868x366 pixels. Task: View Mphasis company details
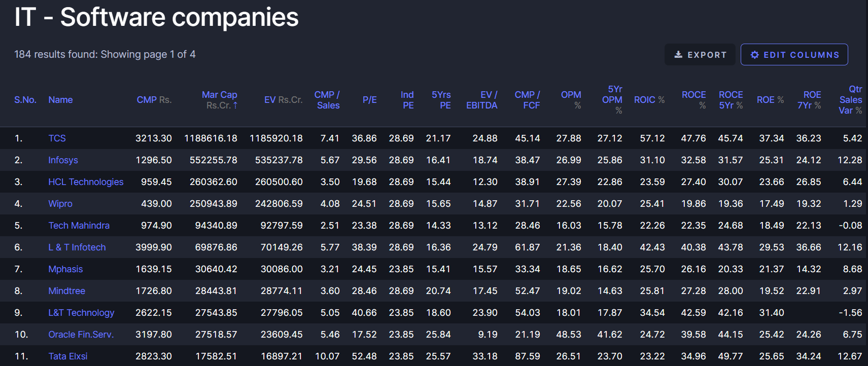65,269
